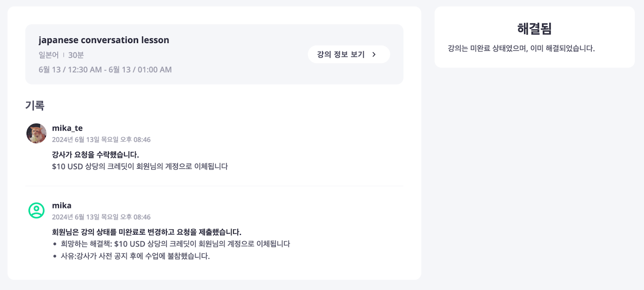Click the chevron arrow beside 강의 정보 보기
The height and width of the screenshot is (290, 644).
374,54
